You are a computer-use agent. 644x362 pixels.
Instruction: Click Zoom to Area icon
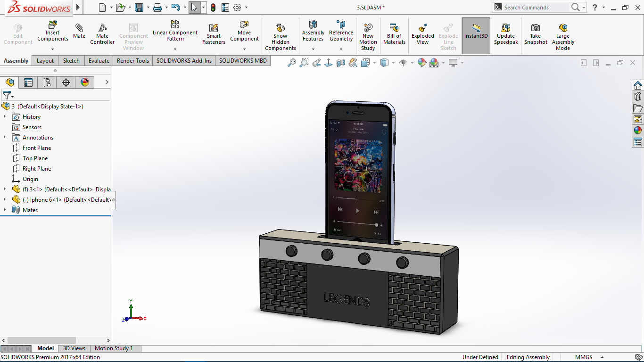click(304, 63)
